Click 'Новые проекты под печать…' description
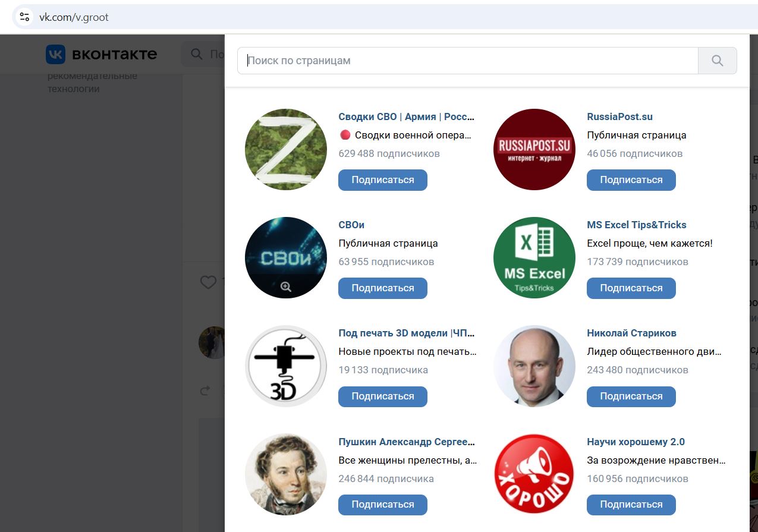The width and height of the screenshot is (758, 532). (x=407, y=351)
